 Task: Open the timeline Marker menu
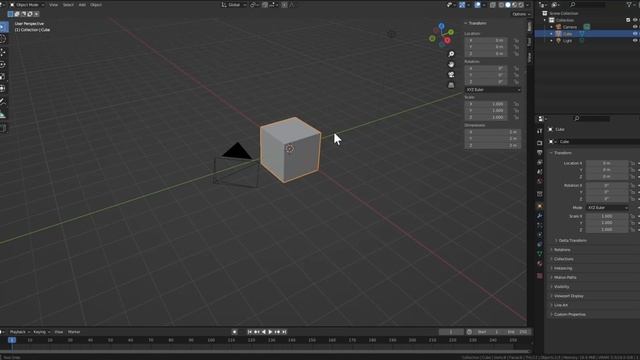[74, 332]
